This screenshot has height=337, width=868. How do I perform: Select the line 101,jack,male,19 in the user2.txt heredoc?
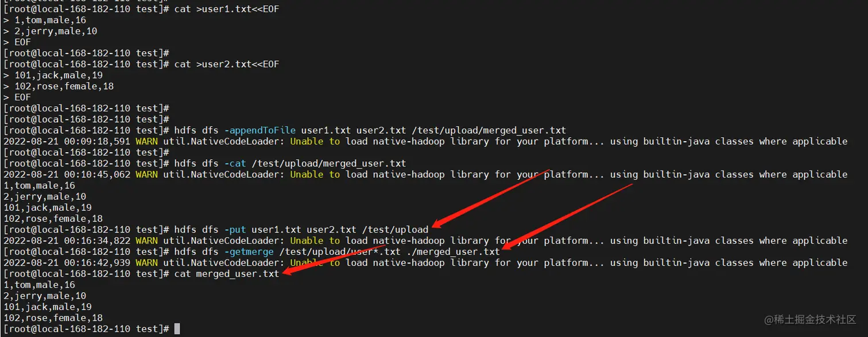click(x=59, y=75)
